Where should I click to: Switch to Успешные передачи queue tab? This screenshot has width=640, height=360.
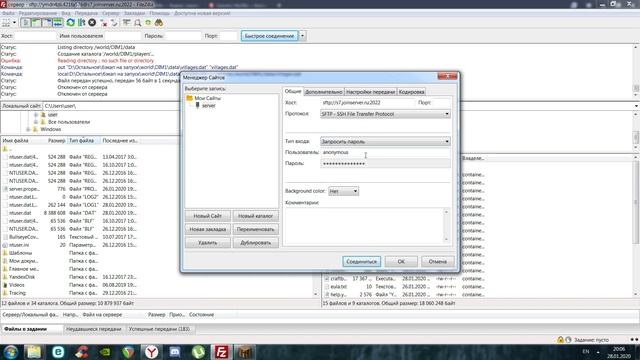pos(160,329)
